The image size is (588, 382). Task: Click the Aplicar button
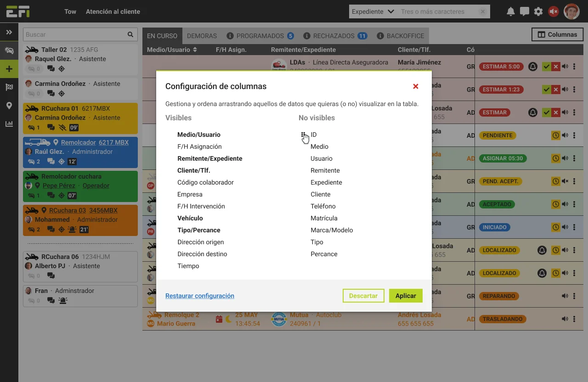click(x=406, y=296)
